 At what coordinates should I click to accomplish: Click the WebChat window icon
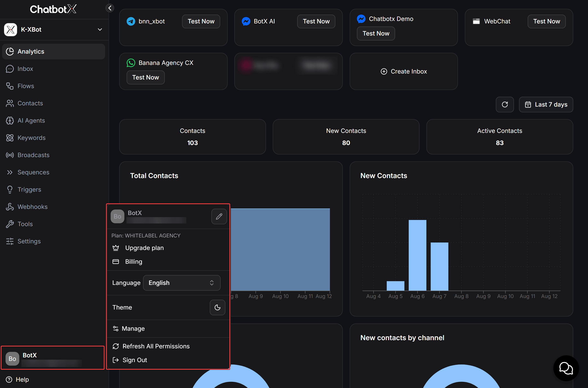(476, 21)
